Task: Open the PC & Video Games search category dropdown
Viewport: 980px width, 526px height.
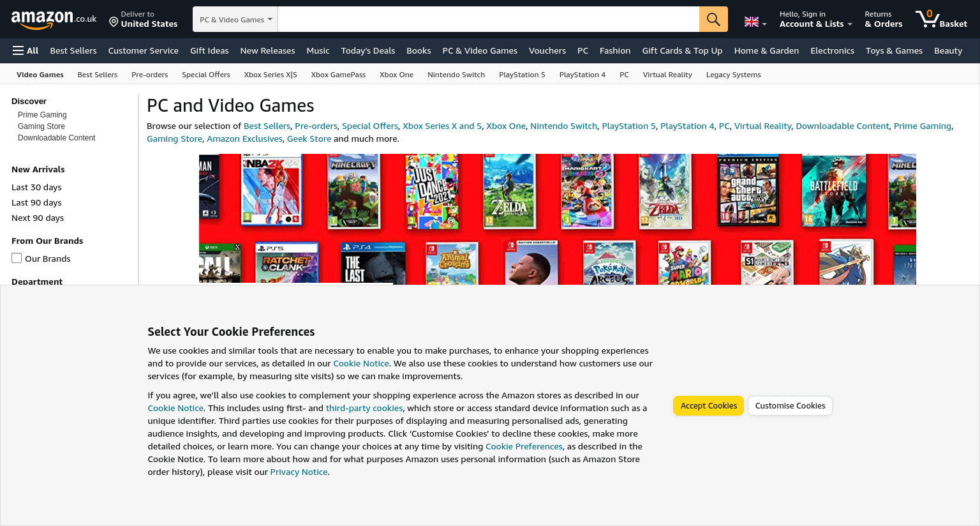Action: coord(235,19)
